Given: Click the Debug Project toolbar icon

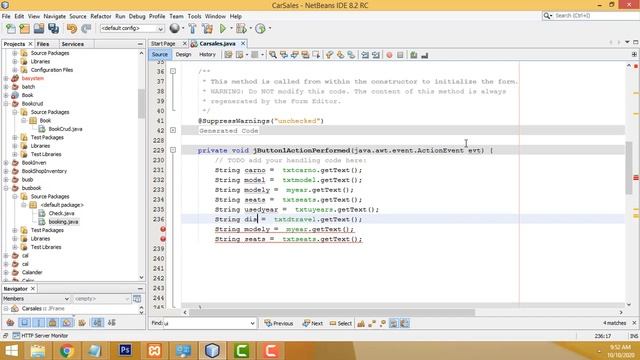Looking at the screenshot, I should click(241, 29).
